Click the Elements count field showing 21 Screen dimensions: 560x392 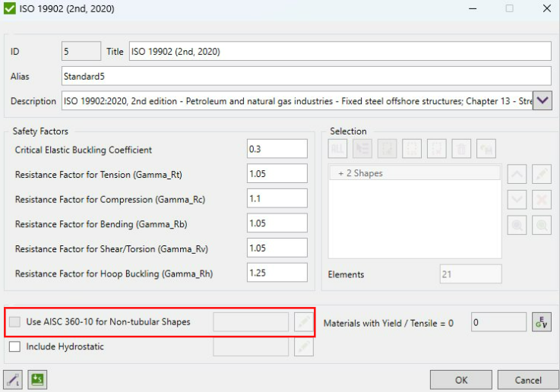coord(470,273)
